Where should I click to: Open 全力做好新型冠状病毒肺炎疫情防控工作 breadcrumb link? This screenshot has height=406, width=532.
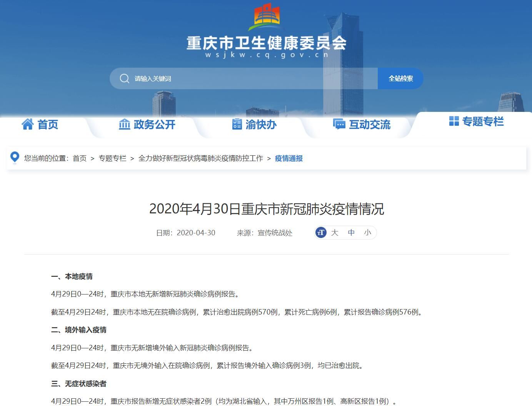click(x=200, y=158)
